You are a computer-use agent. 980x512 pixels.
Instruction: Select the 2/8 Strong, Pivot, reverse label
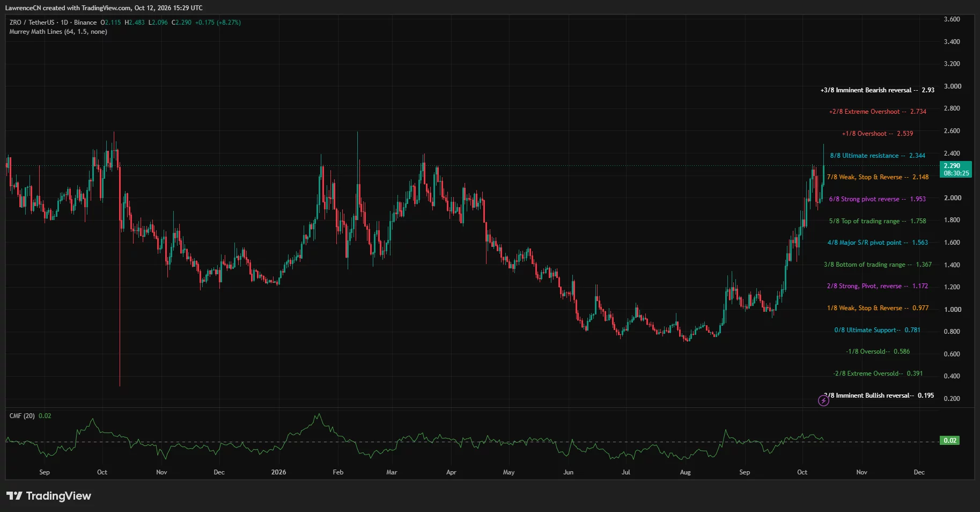click(x=878, y=286)
